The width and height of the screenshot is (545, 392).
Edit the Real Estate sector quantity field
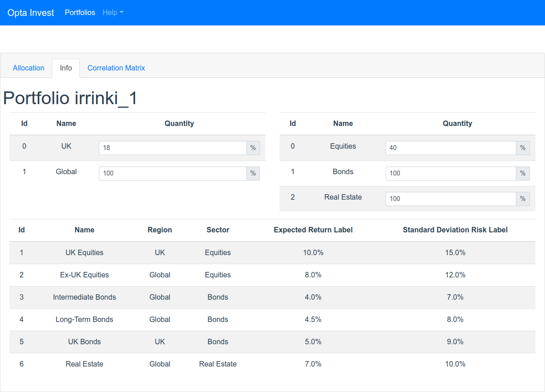451,199
